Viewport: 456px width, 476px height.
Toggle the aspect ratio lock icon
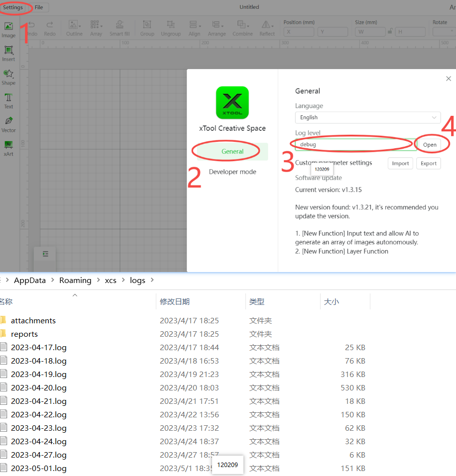point(390,31)
